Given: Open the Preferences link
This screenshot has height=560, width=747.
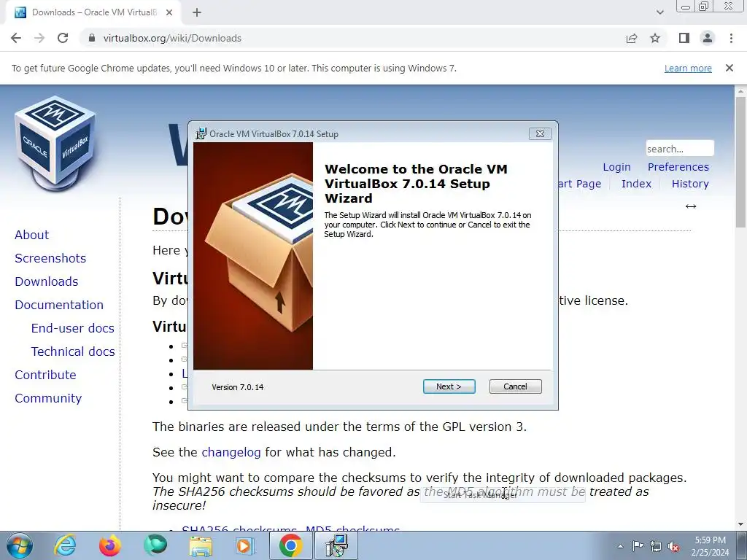Looking at the screenshot, I should coord(678,167).
